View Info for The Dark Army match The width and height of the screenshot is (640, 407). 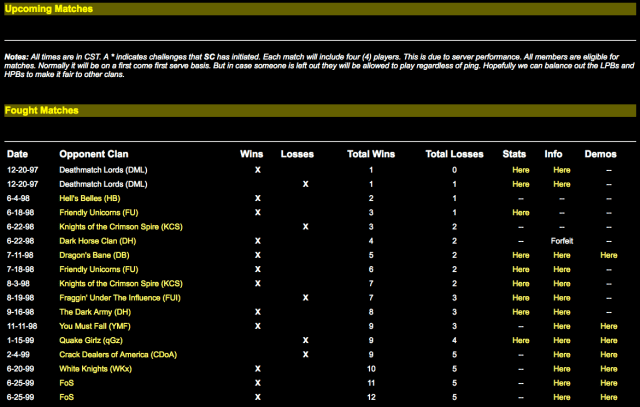(x=562, y=311)
